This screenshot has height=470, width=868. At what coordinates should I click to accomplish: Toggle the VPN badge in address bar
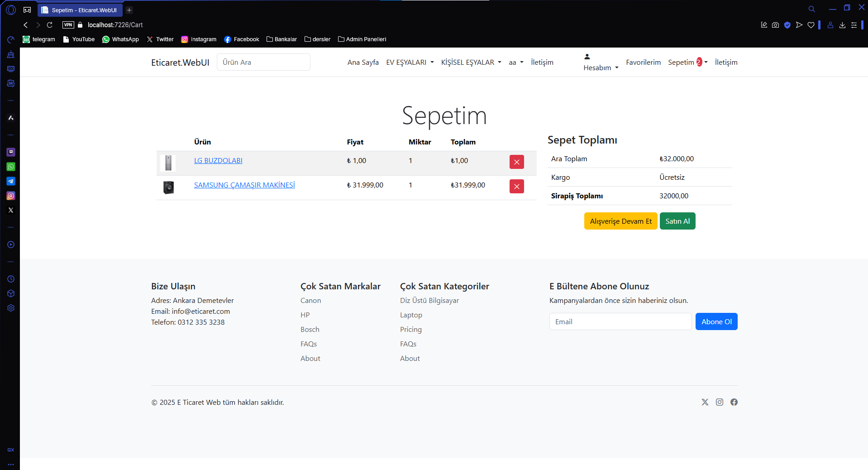click(68, 25)
